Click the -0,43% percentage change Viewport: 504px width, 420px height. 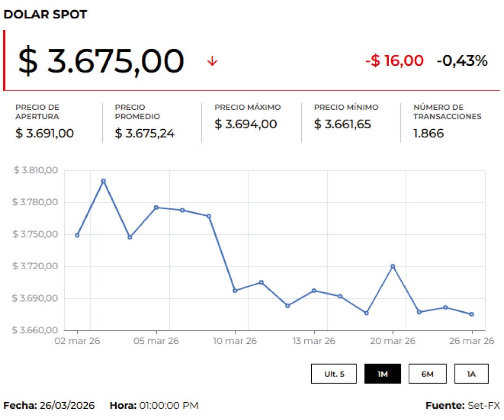pyautogui.click(x=462, y=61)
